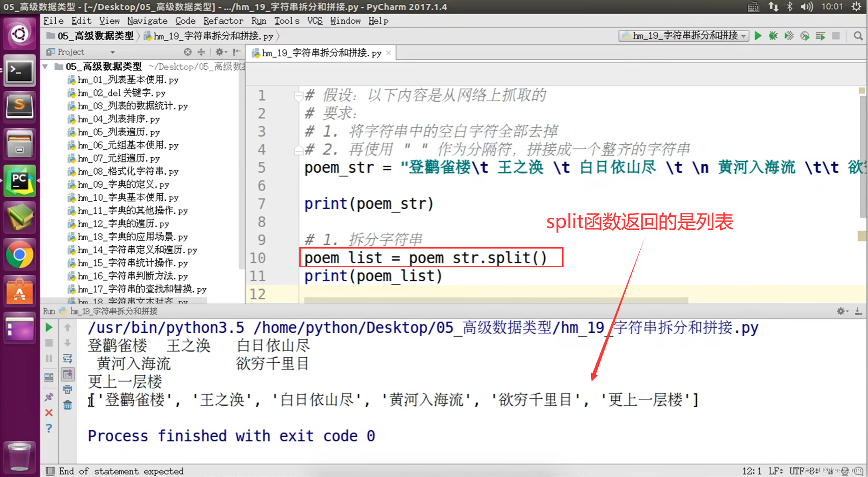The width and height of the screenshot is (868, 477).
Task: Open the run configuration dropdown hm_19
Action: 684,36
